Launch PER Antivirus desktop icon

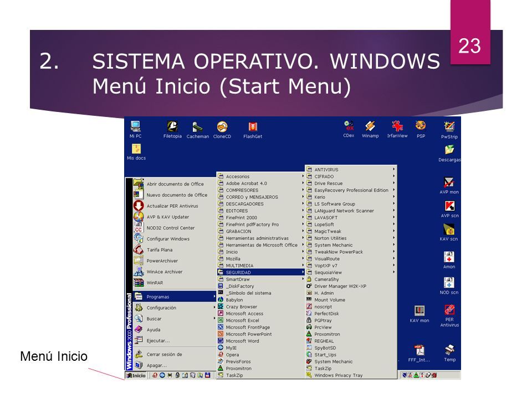coord(449,315)
